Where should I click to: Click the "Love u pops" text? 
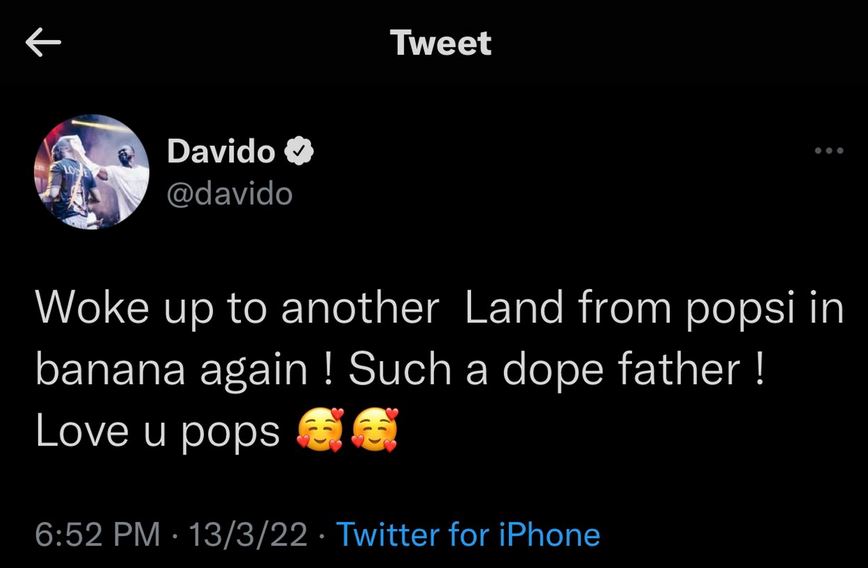click(x=158, y=431)
